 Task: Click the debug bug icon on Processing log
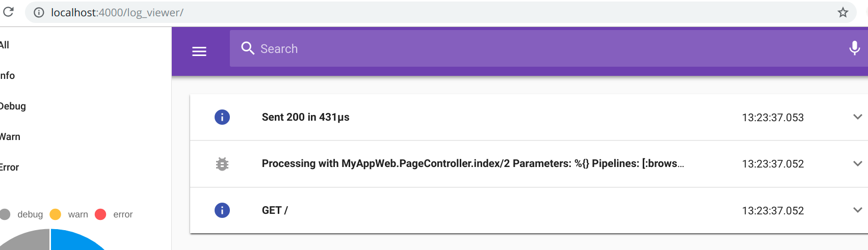[x=222, y=164]
